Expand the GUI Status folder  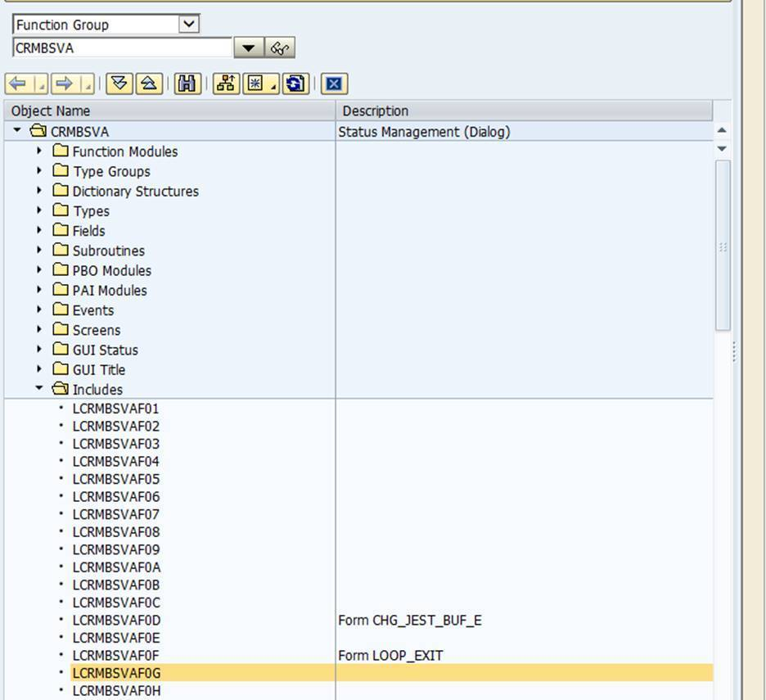pyautogui.click(x=39, y=350)
